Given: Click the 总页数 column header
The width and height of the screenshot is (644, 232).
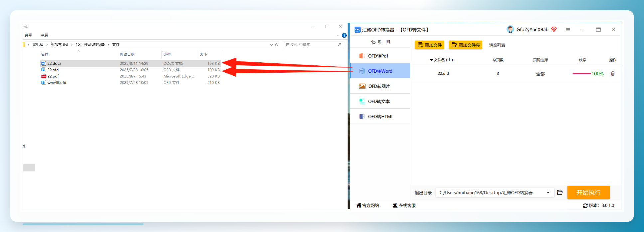Looking at the screenshot, I should pos(498,60).
